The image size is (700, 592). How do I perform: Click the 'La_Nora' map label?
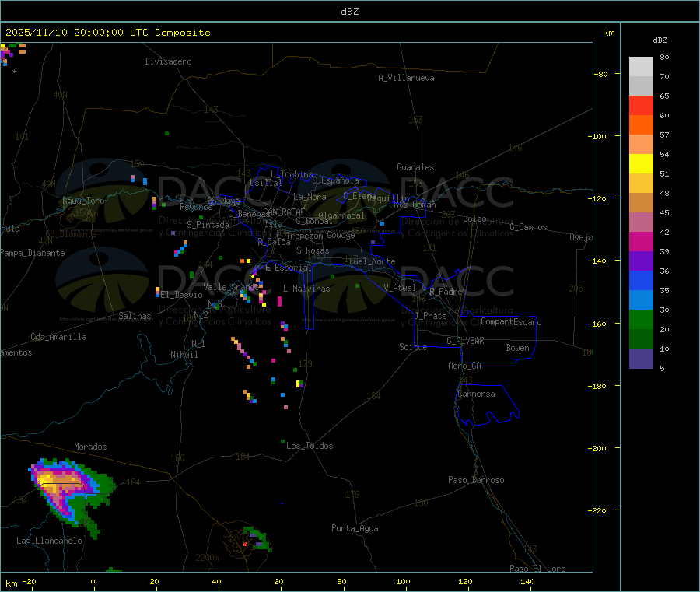pyautogui.click(x=310, y=197)
